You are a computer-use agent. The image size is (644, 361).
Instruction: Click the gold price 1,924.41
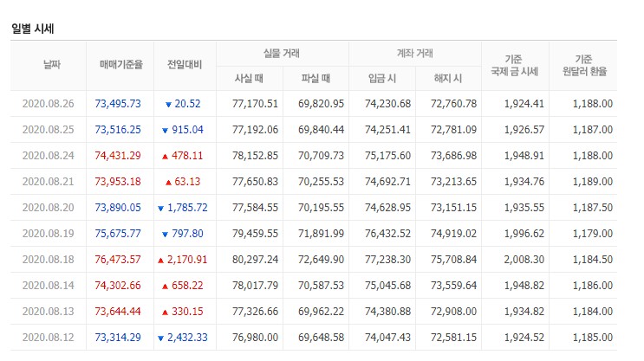pyautogui.click(x=524, y=103)
